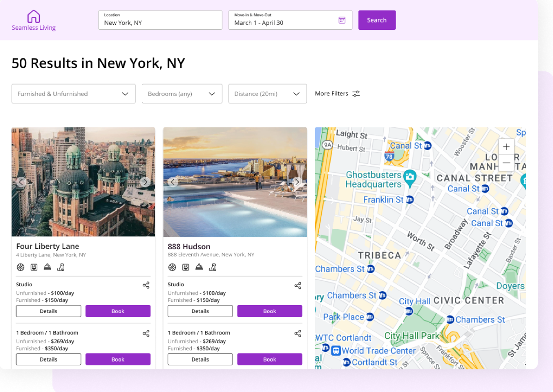Viewport: 553px width, 392px height.
Task: Zoom in on the map
Action: [x=506, y=147]
